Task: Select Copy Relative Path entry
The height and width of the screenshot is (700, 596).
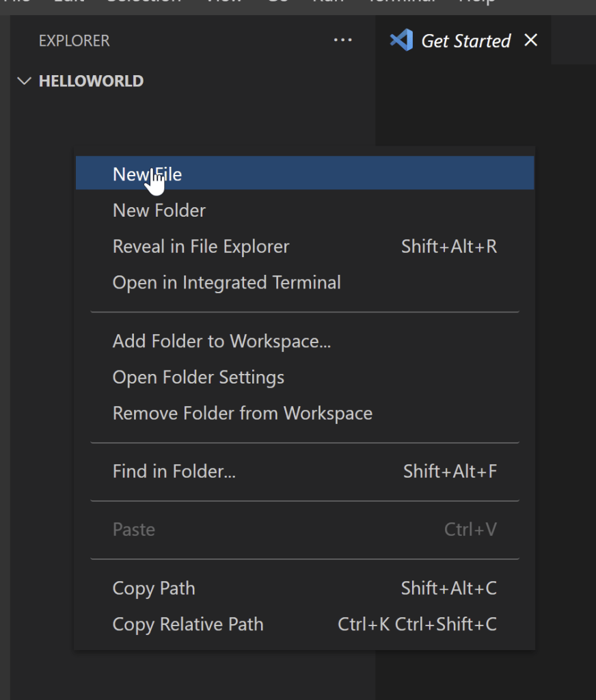Action: click(x=188, y=625)
